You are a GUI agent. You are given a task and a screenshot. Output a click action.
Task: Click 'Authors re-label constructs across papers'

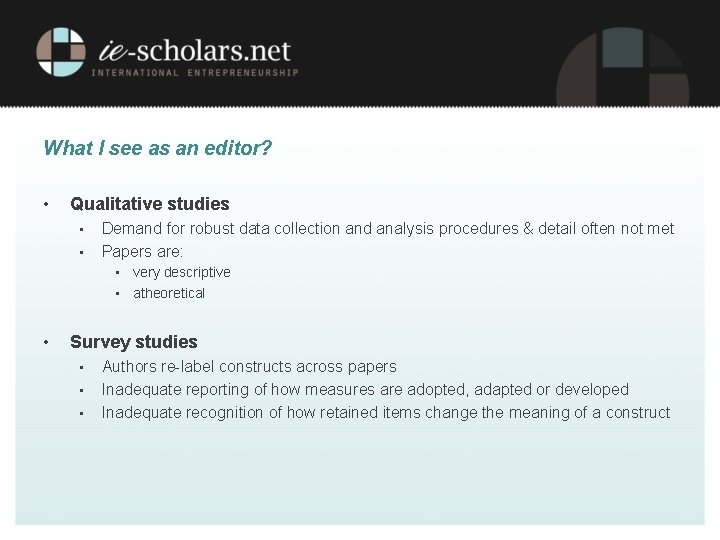[249, 367]
